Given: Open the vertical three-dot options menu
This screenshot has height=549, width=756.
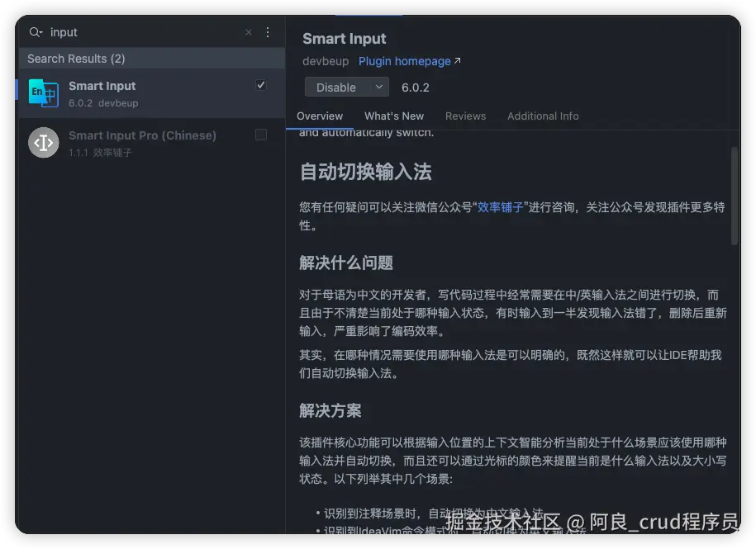Looking at the screenshot, I should (268, 32).
